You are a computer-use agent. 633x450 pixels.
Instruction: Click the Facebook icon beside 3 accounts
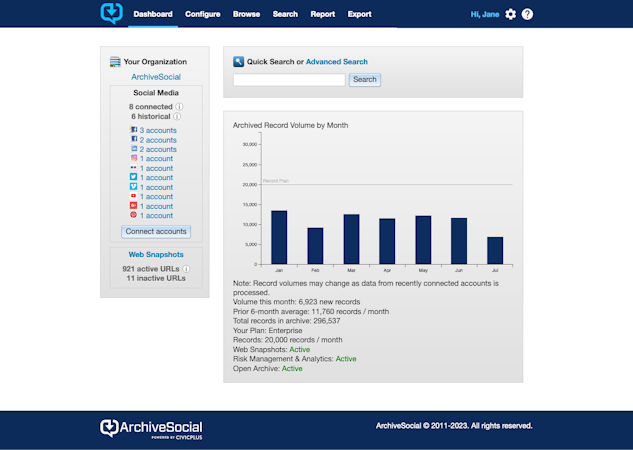[134, 130]
